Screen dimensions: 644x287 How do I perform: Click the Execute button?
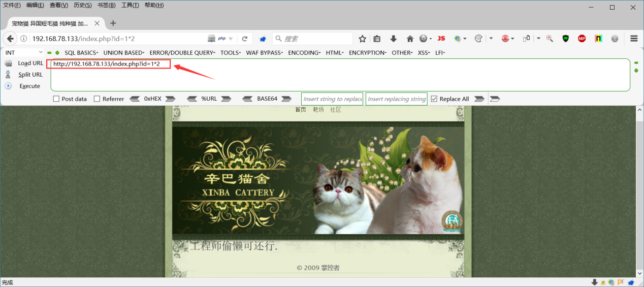29,86
